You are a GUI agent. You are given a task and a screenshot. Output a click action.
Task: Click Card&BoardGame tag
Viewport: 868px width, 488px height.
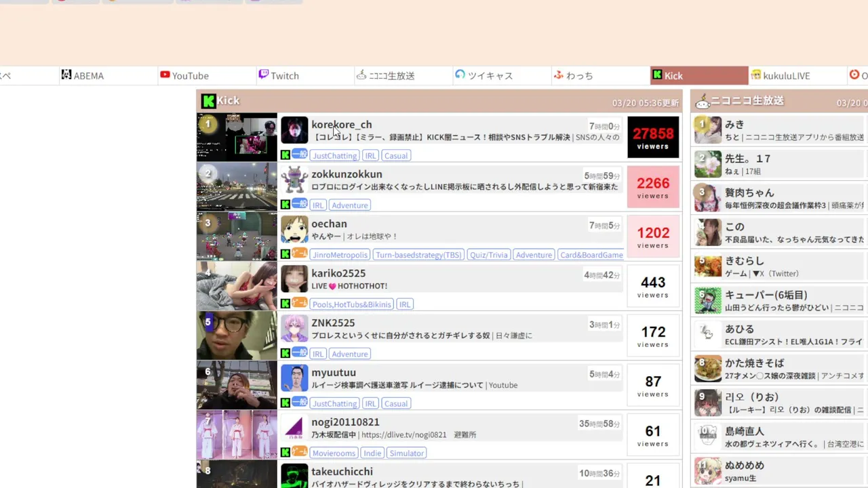(591, 255)
